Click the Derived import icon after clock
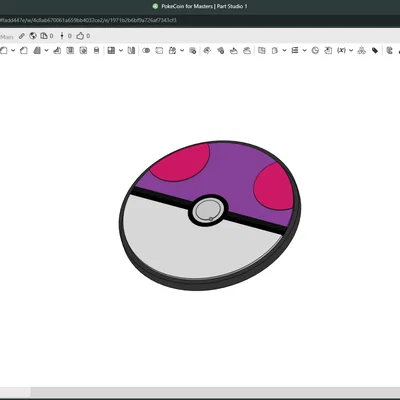Screen dimensions: 400x400 pos(328,51)
